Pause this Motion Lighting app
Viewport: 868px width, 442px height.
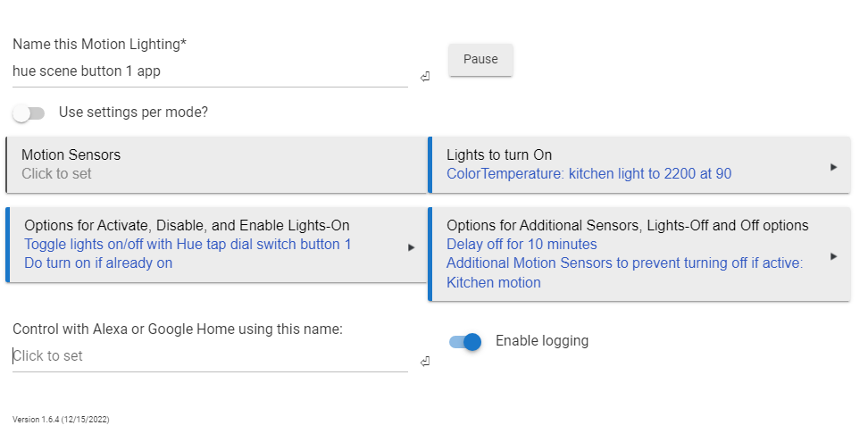coord(480,59)
